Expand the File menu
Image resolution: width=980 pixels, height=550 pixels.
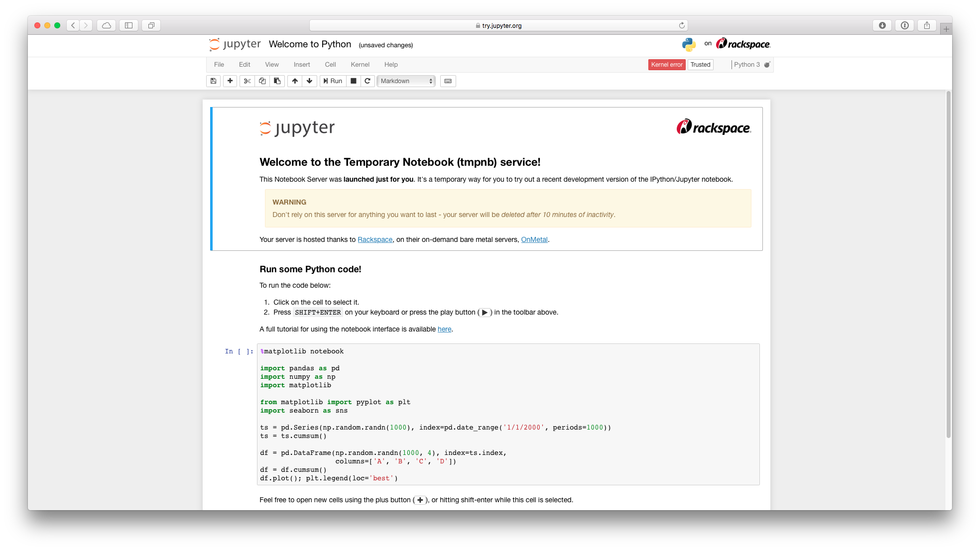click(219, 65)
